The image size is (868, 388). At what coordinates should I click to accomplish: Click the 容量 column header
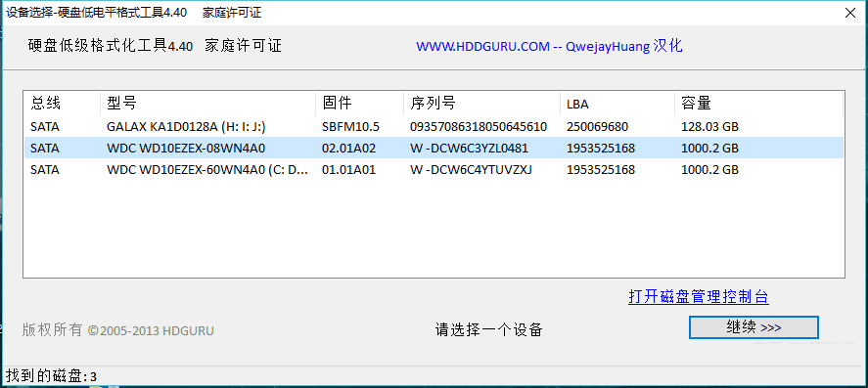758,103
